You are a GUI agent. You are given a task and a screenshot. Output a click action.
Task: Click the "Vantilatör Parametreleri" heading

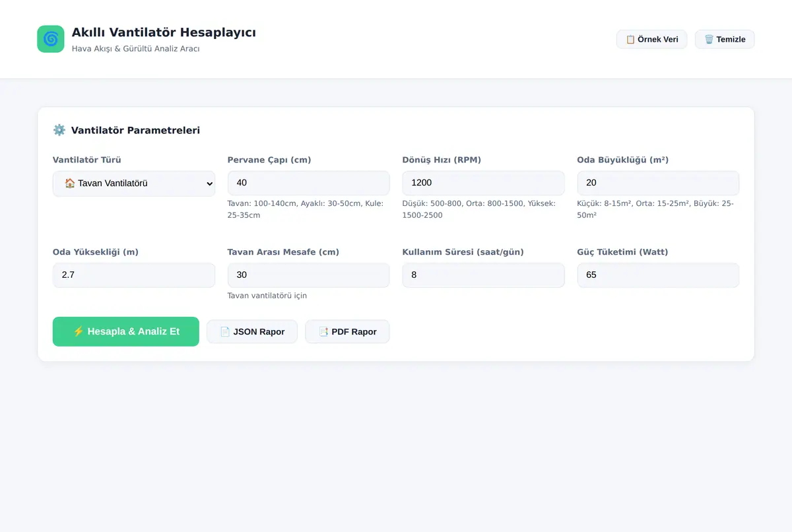pos(135,130)
